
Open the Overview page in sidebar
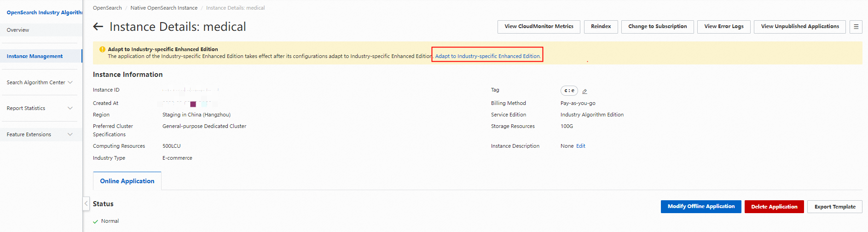tap(18, 30)
